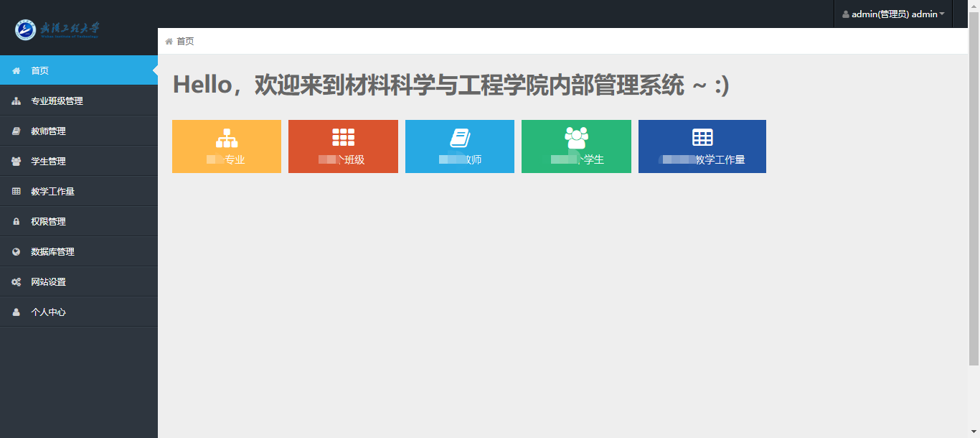Click the gears icon beside 网站设置
Viewport: 980px width, 438px height.
[17, 282]
